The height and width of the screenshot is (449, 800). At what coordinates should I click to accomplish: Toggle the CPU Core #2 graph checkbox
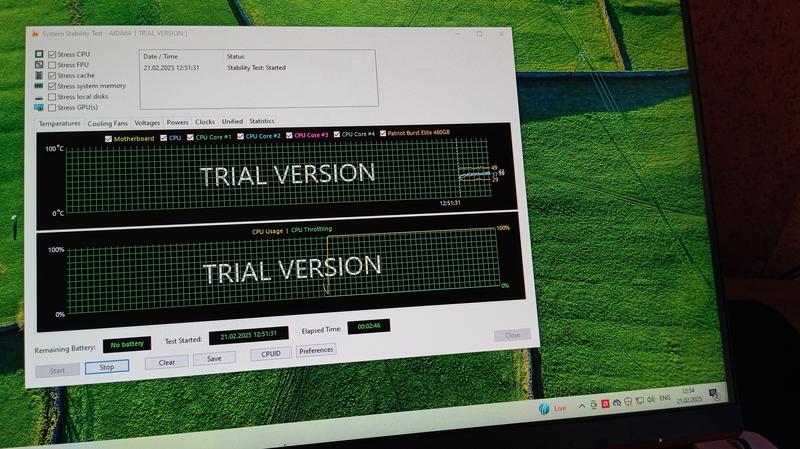tap(240, 136)
